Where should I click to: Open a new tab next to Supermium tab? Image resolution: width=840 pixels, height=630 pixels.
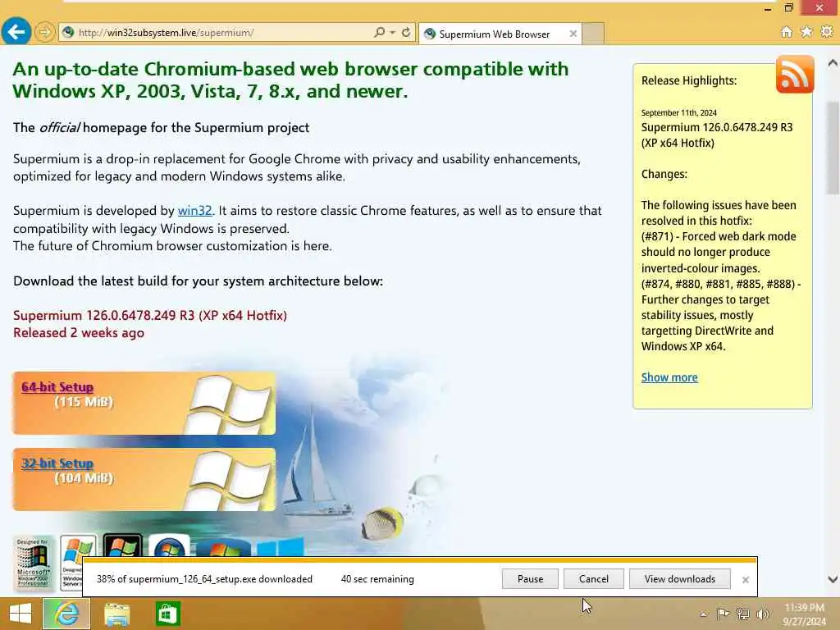point(593,33)
